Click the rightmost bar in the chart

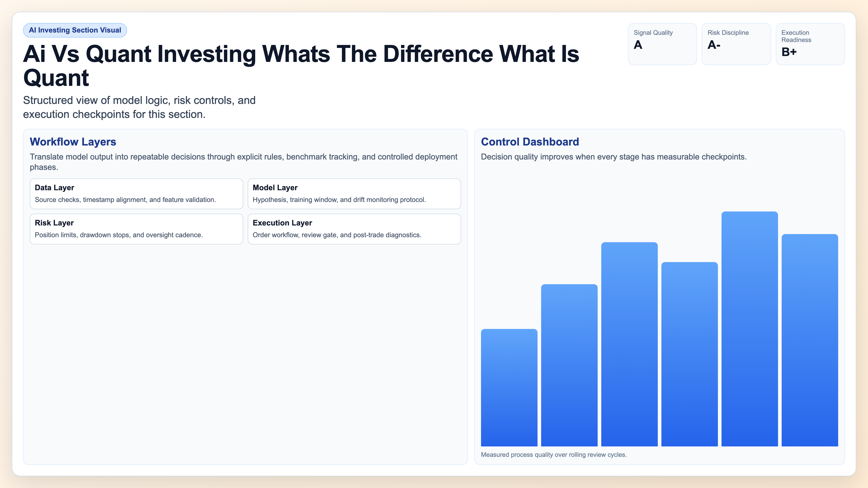(x=809, y=340)
